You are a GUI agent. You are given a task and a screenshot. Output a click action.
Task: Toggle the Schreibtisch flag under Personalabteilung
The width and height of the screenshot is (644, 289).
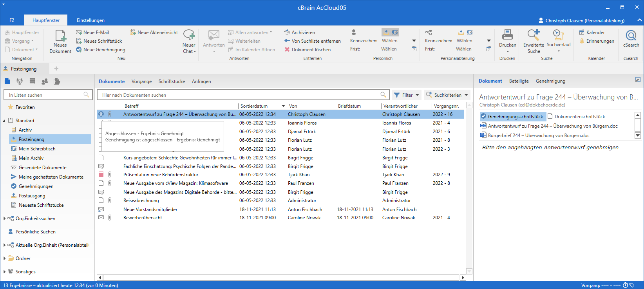(x=470, y=32)
